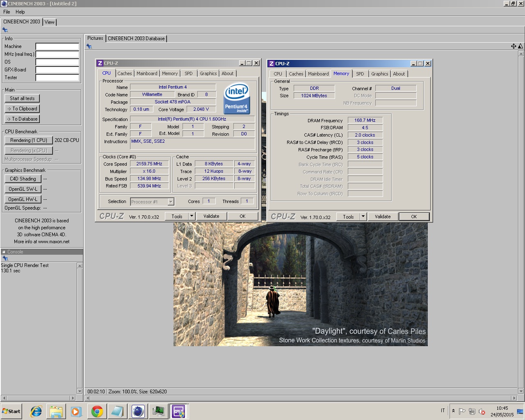Start the C4D Shading benchmark
525x420 pixels.
point(23,179)
